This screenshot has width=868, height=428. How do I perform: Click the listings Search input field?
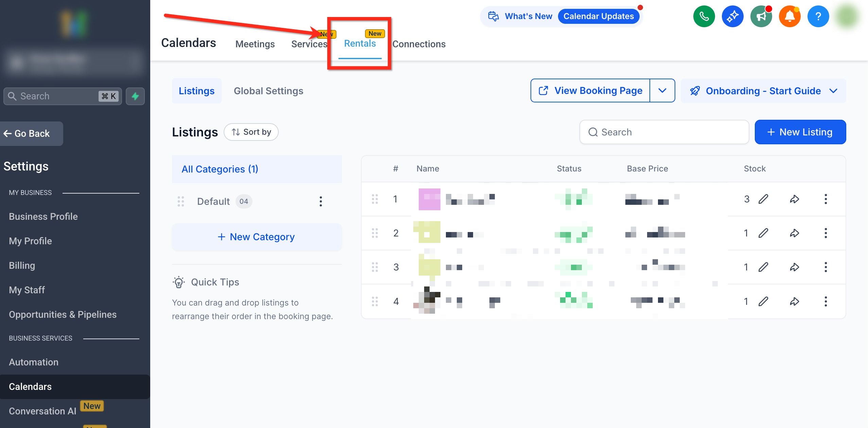(x=664, y=132)
